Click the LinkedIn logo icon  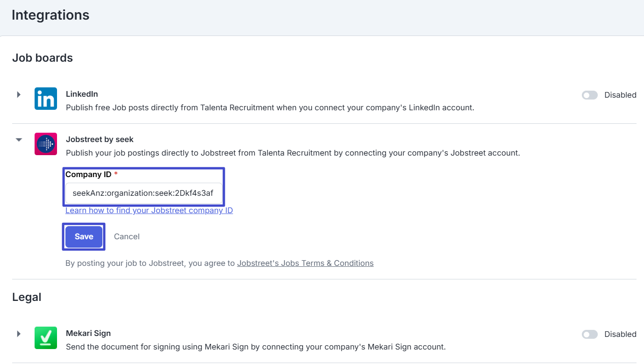click(x=46, y=99)
